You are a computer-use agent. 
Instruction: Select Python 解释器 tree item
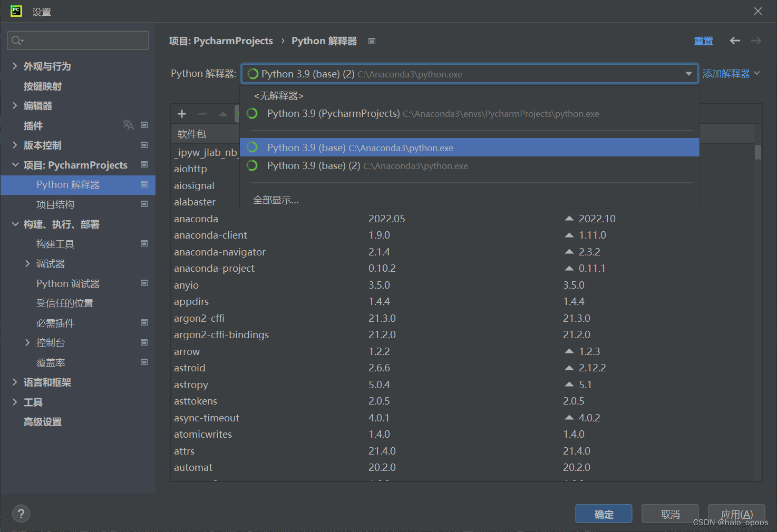[x=78, y=185]
